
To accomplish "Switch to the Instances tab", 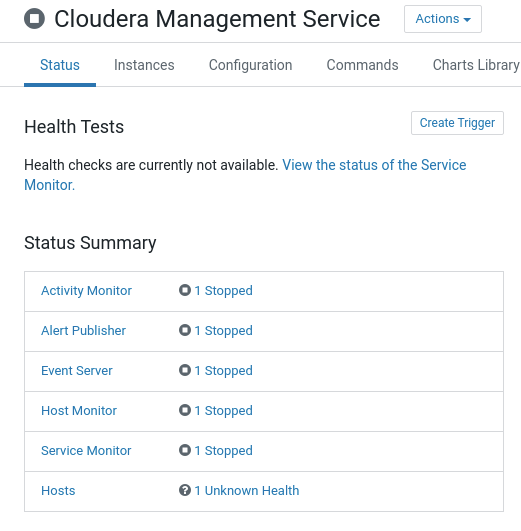I will [144, 65].
